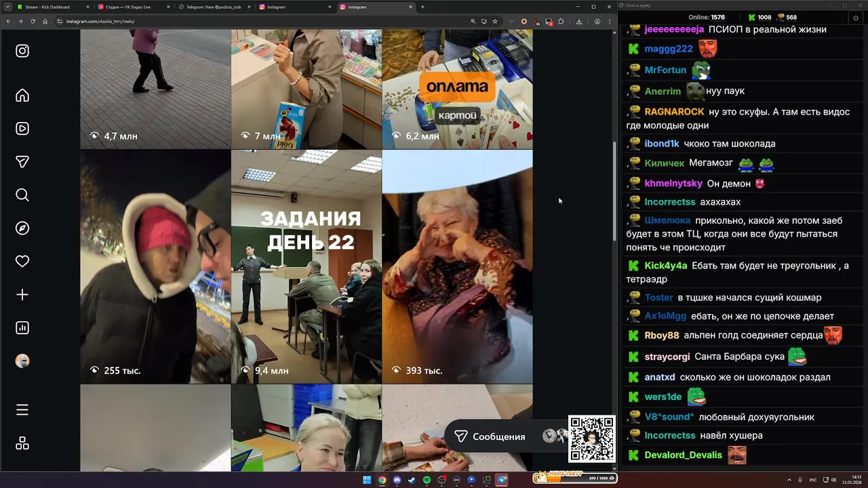Open the Meta apps grid icon
This screenshot has width=868, height=488.
click(22, 443)
